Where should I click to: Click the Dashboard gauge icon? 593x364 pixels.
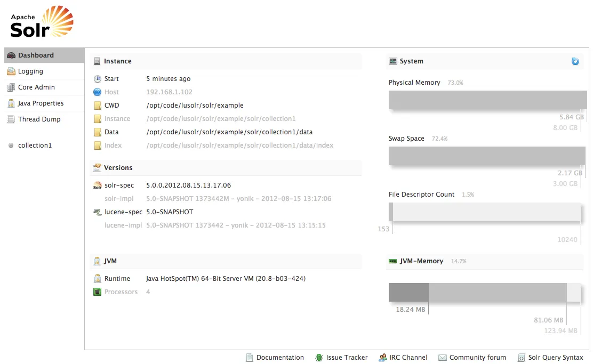[x=11, y=55]
